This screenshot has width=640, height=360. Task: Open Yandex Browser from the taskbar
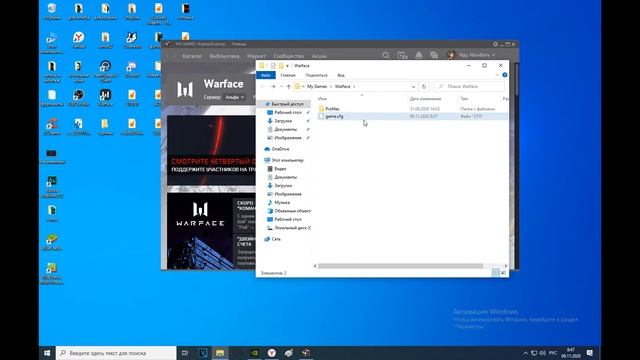[x=271, y=353]
